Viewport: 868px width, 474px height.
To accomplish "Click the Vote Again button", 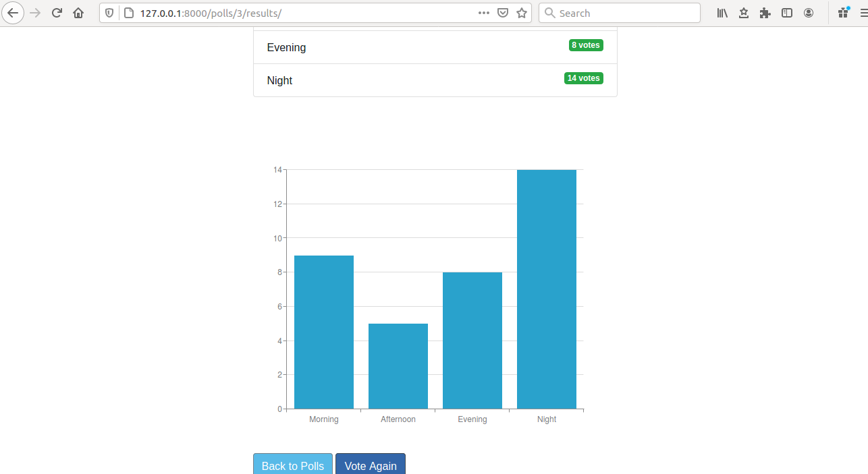I will [x=370, y=466].
